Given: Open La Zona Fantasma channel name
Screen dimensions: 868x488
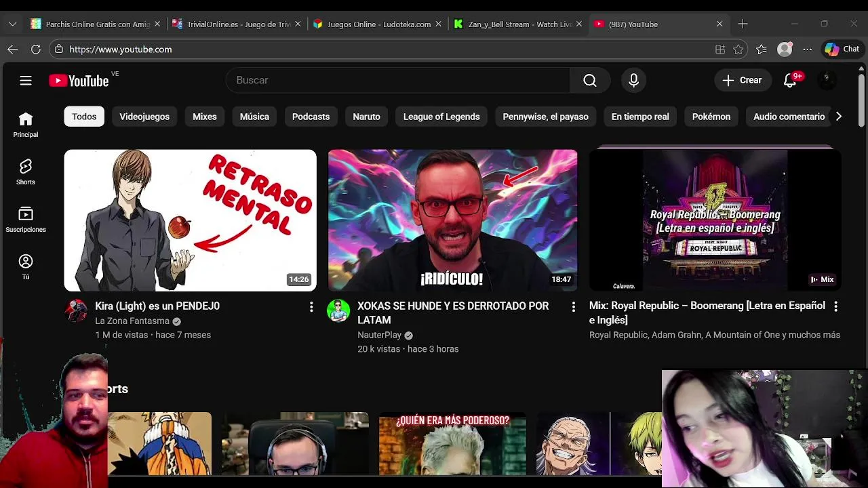Looking at the screenshot, I should point(132,321).
